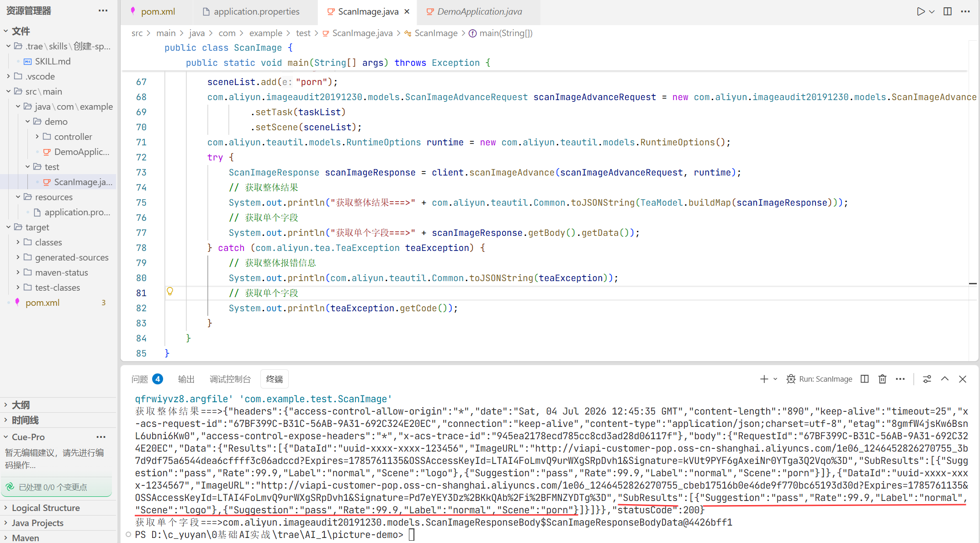The height and width of the screenshot is (543, 980).
Task: Click breadcrumb folder example
Action: pos(265,33)
